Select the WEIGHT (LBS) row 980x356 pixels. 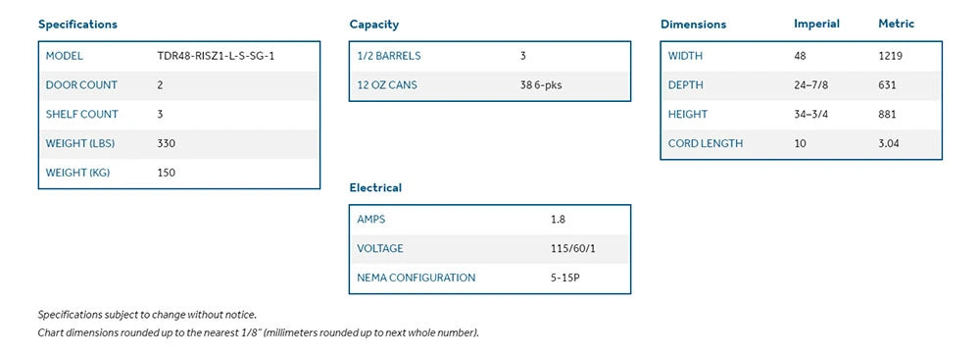[x=179, y=144]
